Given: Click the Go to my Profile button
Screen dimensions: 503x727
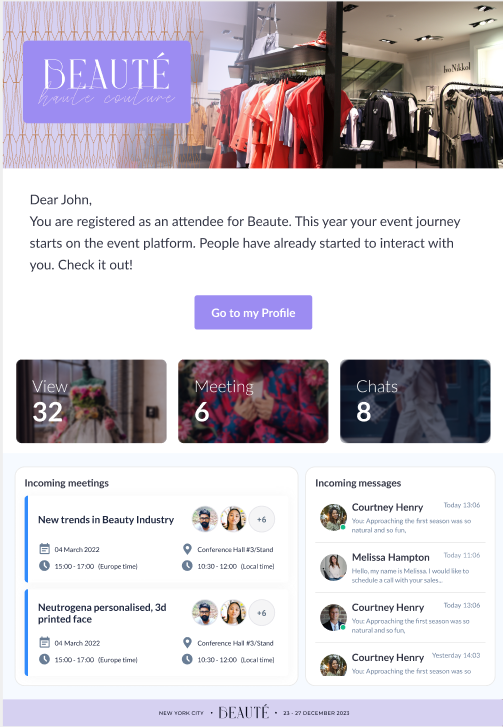Looking at the screenshot, I should [253, 312].
